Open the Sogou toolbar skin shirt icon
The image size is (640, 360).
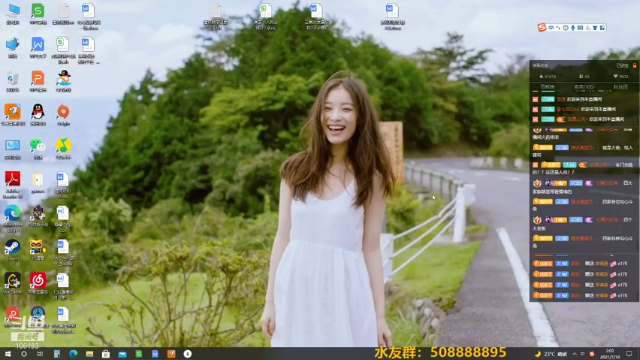tap(595, 28)
